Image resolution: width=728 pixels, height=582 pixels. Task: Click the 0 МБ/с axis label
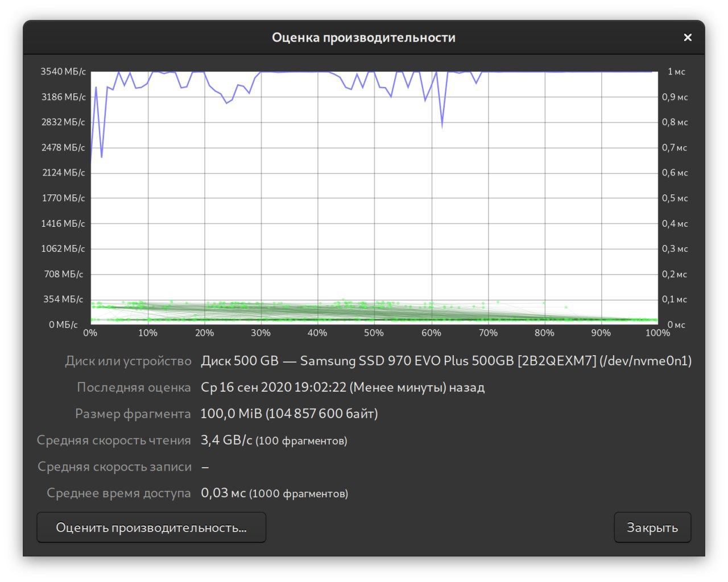point(63,325)
